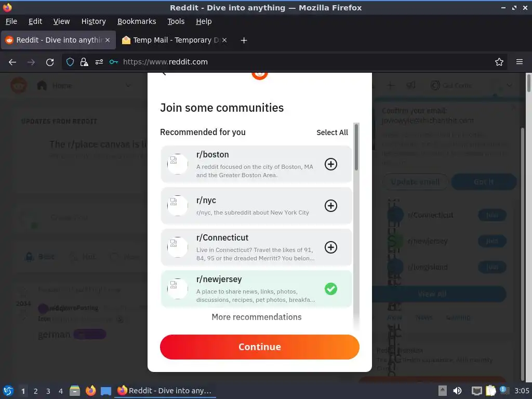Click the r/nyc community avatar
Screen dimensions: 532x399
click(178, 206)
